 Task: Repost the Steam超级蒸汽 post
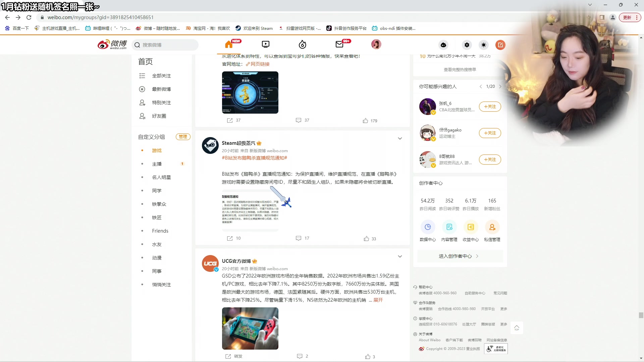(x=234, y=238)
